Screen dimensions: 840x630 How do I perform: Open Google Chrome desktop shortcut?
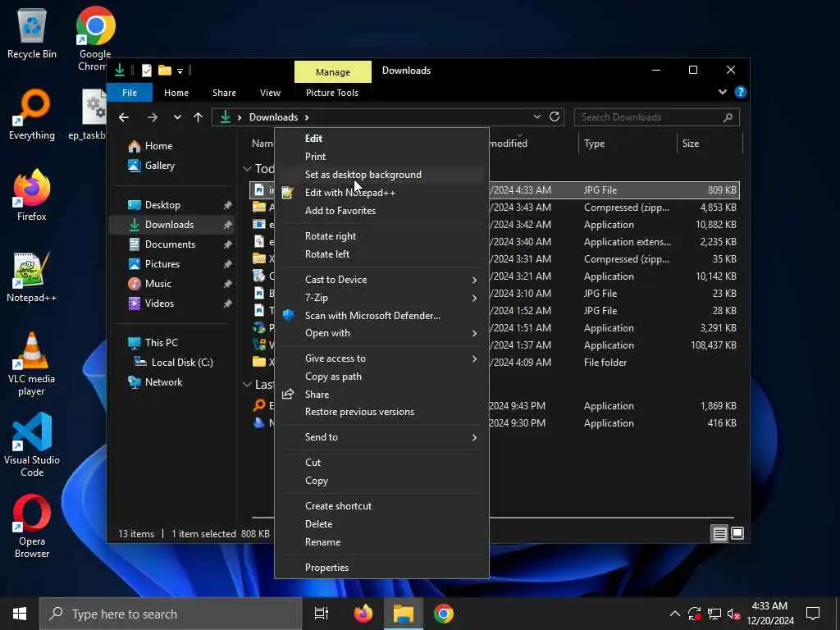point(95,39)
